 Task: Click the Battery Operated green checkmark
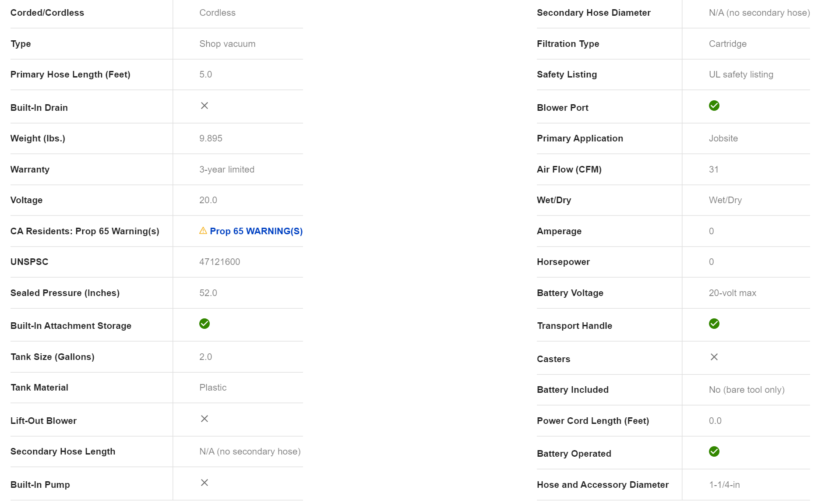point(714,451)
